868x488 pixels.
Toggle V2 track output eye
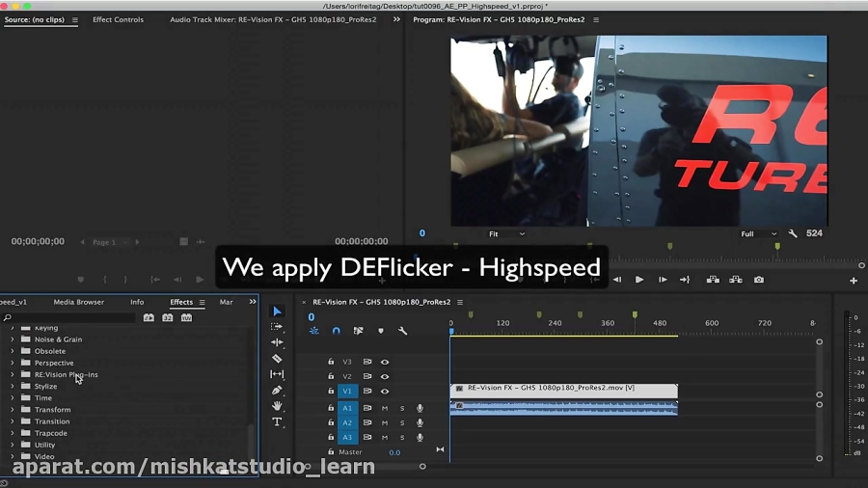[x=385, y=377]
